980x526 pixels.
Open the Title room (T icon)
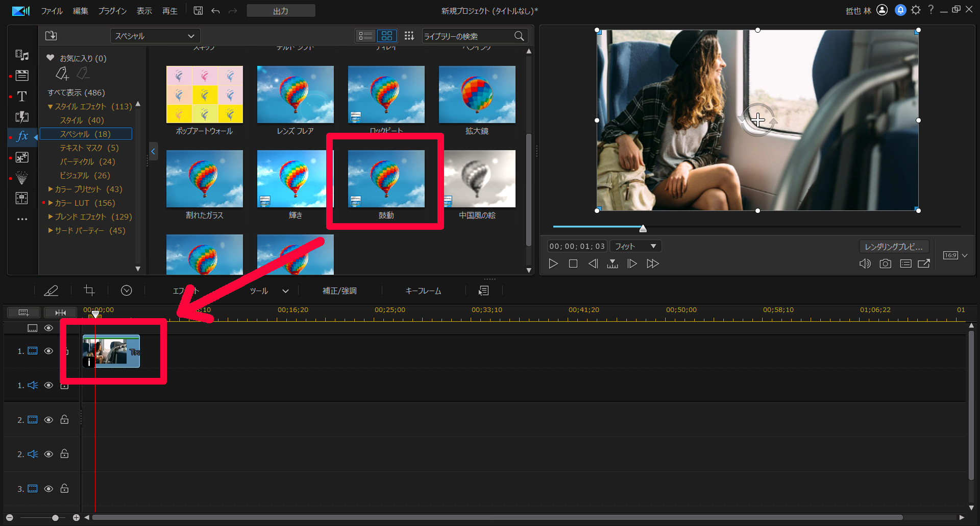coord(22,97)
